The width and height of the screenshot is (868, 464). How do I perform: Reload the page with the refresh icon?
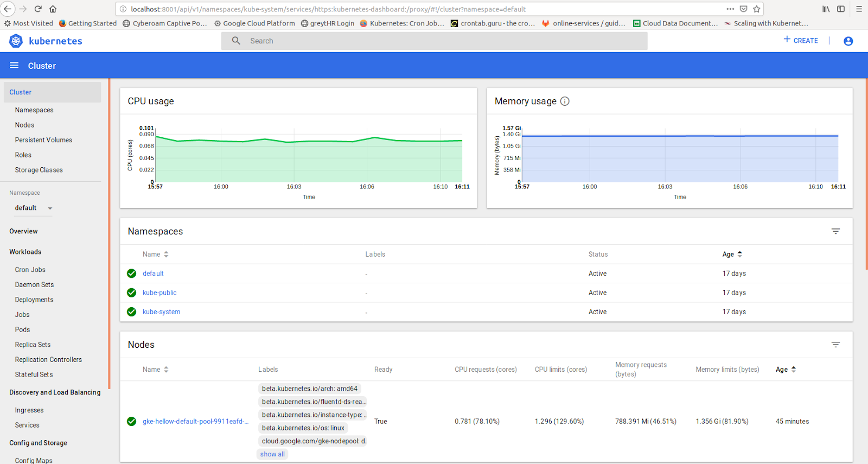(x=38, y=9)
